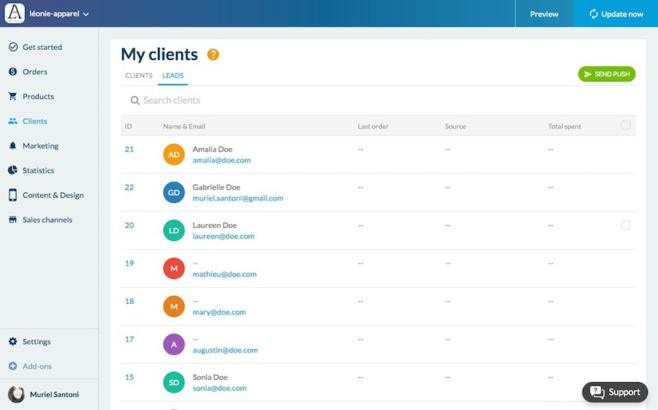Viewport: 658px width, 410px height.
Task: Open Content & Design phone icon
Action: tap(13, 195)
